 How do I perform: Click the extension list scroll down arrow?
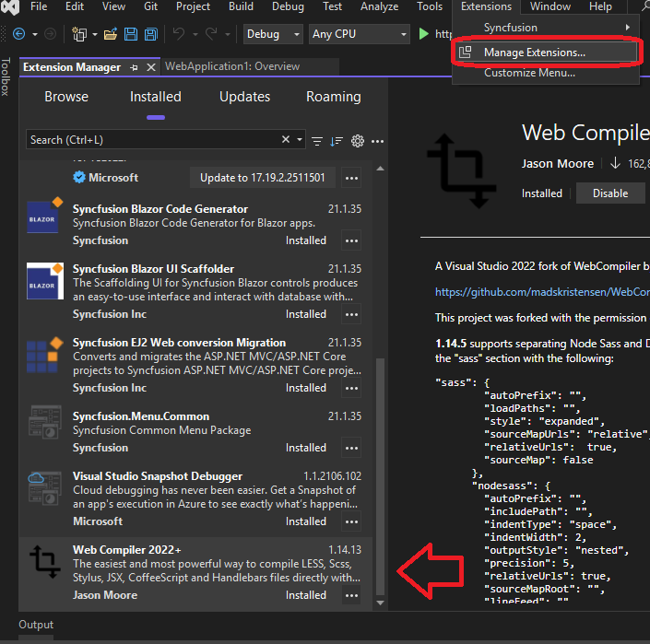pyautogui.click(x=380, y=603)
